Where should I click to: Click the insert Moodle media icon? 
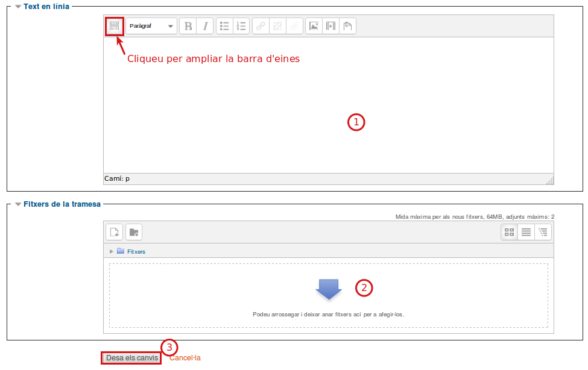(x=330, y=26)
